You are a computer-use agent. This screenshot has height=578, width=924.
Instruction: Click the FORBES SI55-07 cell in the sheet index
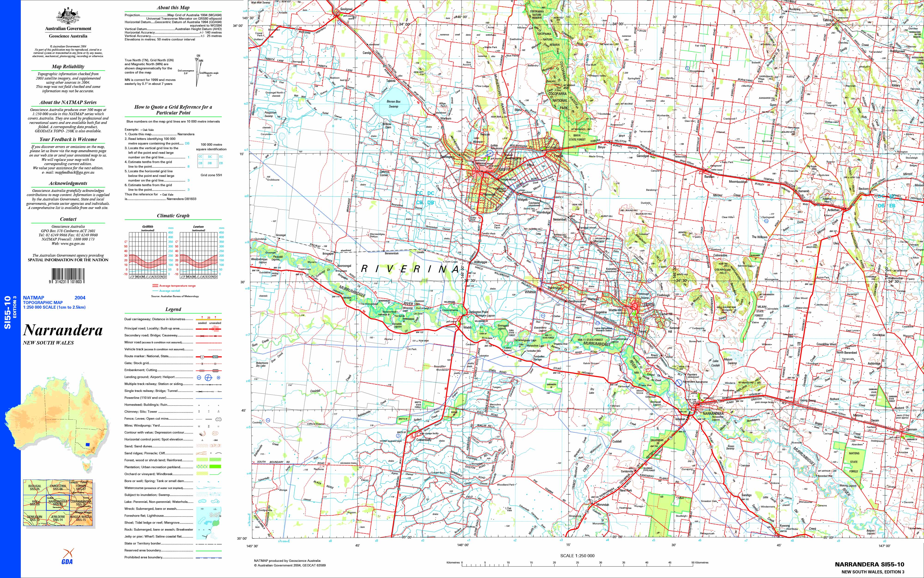click(x=81, y=487)
